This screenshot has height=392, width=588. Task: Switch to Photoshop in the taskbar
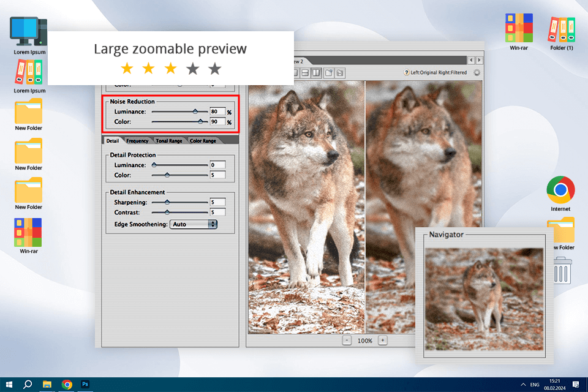click(85, 384)
